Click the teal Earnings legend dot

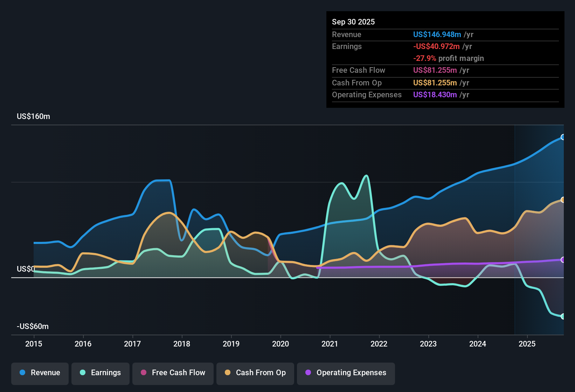(x=83, y=373)
